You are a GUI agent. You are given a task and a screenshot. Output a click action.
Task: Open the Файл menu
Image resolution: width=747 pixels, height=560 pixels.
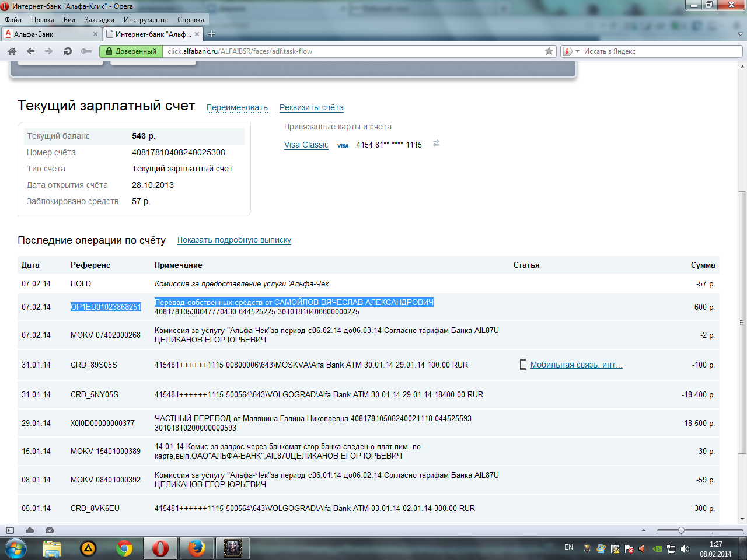pyautogui.click(x=13, y=20)
